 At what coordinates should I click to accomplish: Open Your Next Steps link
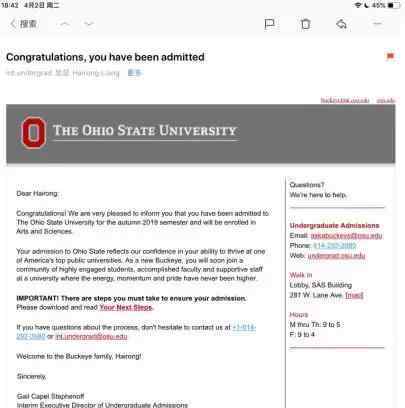click(126, 307)
